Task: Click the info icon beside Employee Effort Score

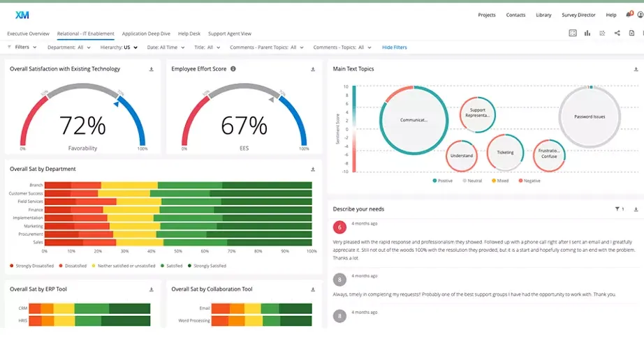Action: (x=233, y=69)
